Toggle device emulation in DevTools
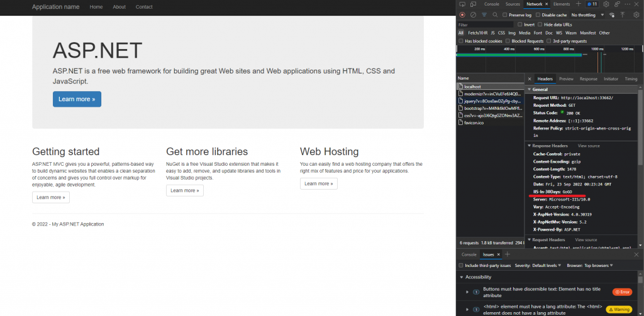Image resolution: width=644 pixels, height=316 pixels. [473, 4]
